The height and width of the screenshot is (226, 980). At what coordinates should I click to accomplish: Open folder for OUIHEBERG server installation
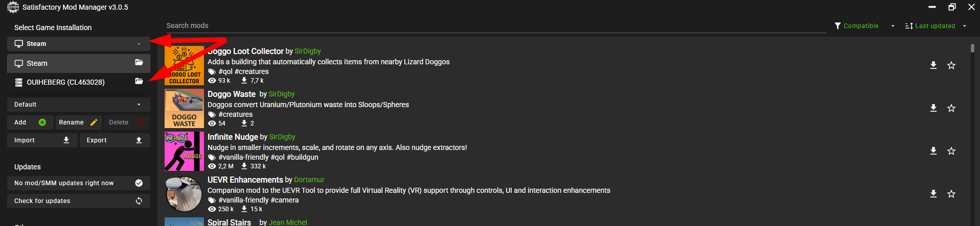[139, 81]
